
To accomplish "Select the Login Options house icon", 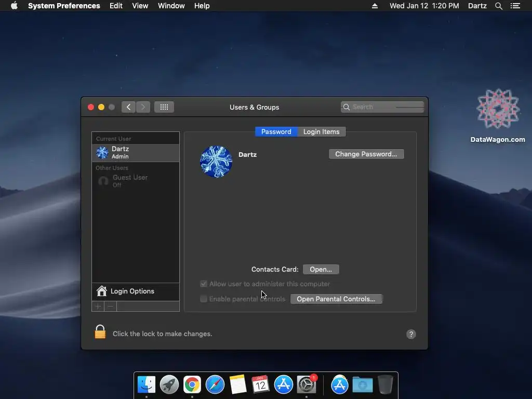I will click(x=101, y=291).
